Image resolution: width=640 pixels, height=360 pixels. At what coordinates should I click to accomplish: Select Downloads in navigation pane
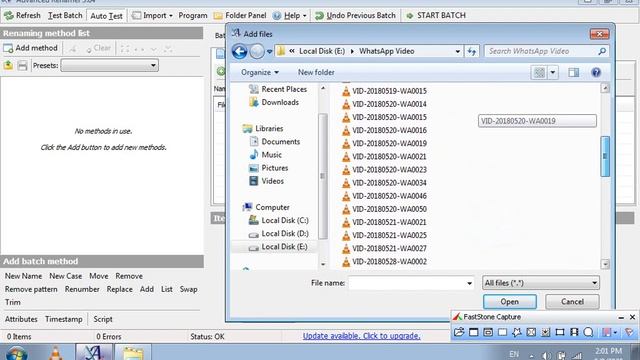[274, 102]
